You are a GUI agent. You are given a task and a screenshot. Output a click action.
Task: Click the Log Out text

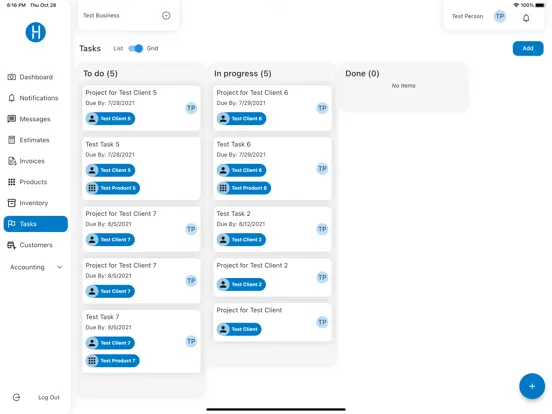click(x=49, y=397)
